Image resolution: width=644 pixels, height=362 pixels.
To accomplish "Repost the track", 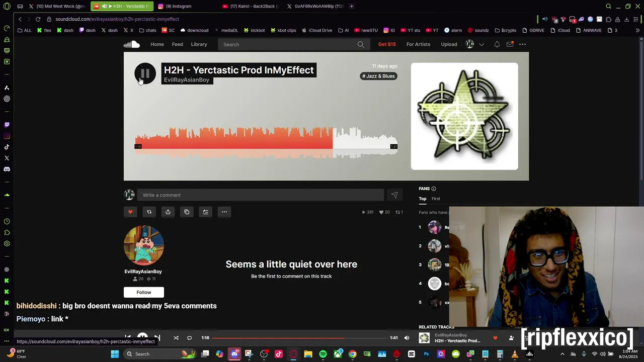I will (x=149, y=212).
